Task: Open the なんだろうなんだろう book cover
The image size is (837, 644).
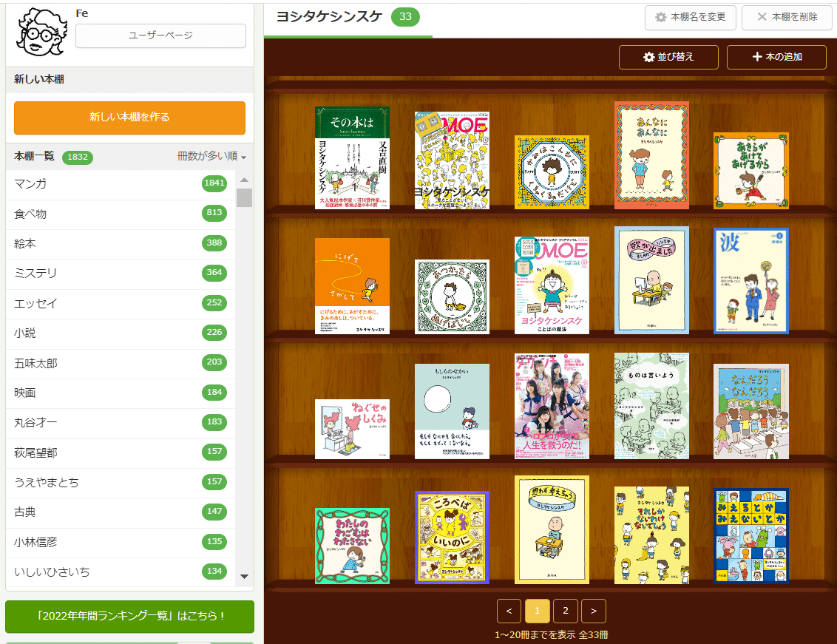Action: (751, 412)
